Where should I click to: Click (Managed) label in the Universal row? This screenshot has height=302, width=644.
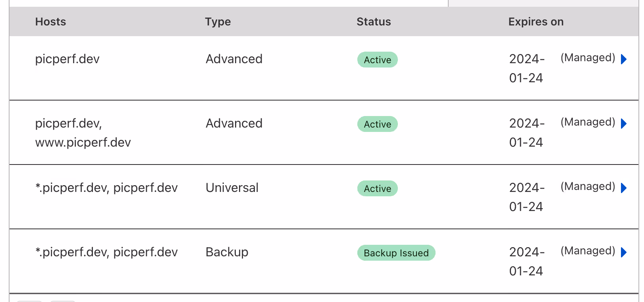tap(588, 186)
